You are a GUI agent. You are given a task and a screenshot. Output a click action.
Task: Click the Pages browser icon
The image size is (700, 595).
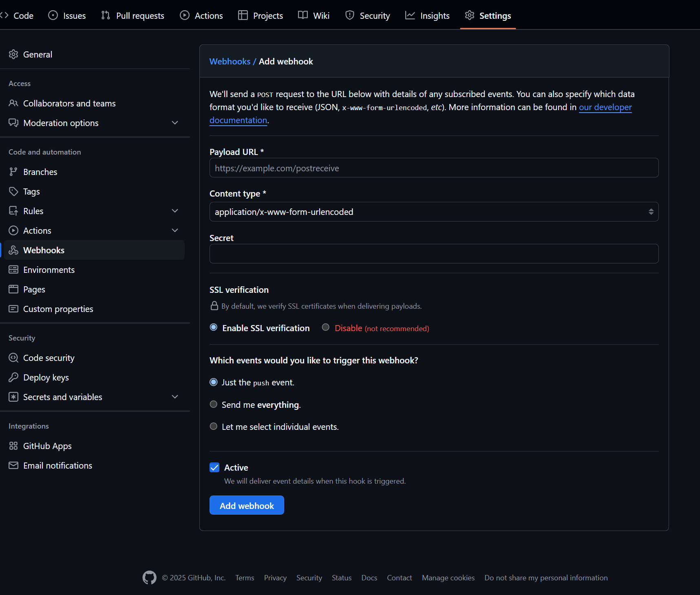tap(13, 289)
